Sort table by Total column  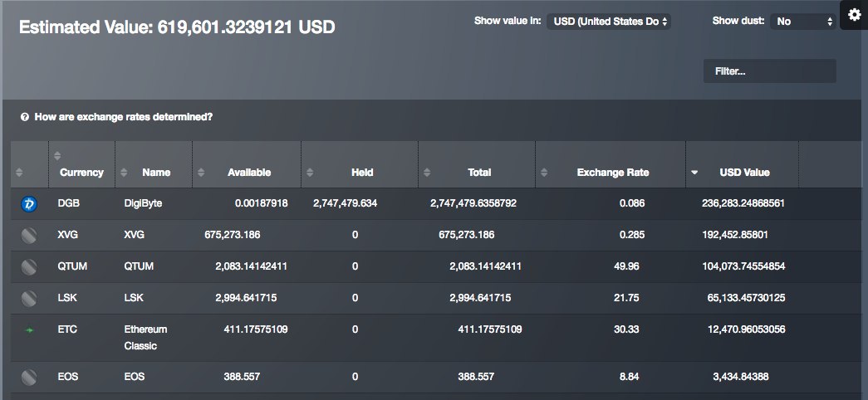pyautogui.click(x=477, y=164)
